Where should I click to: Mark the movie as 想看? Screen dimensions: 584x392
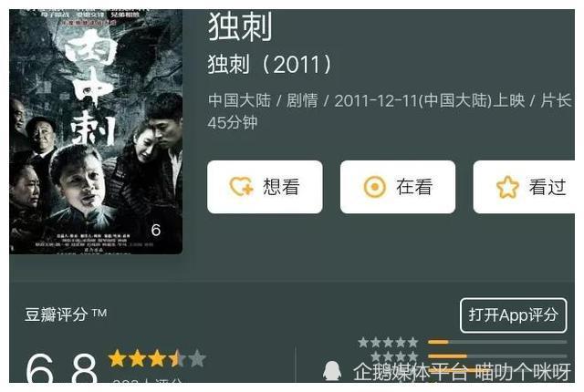point(265,187)
